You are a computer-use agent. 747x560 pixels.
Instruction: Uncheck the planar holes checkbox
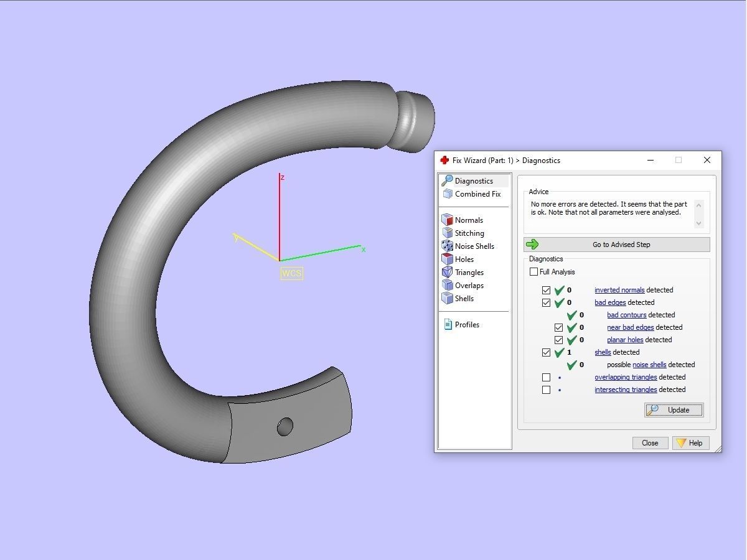tap(558, 340)
